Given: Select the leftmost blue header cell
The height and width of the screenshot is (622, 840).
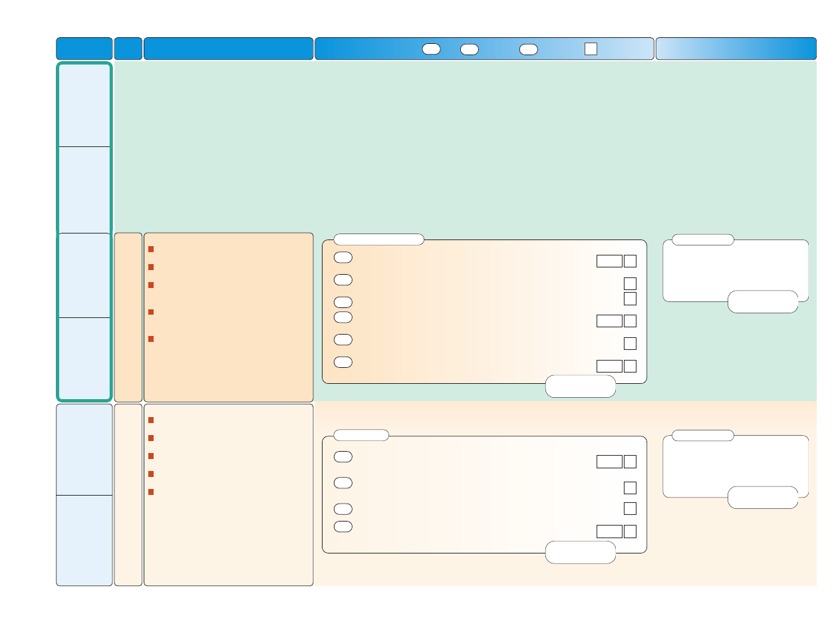Looking at the screenshot, I should [x=84, y=49].
